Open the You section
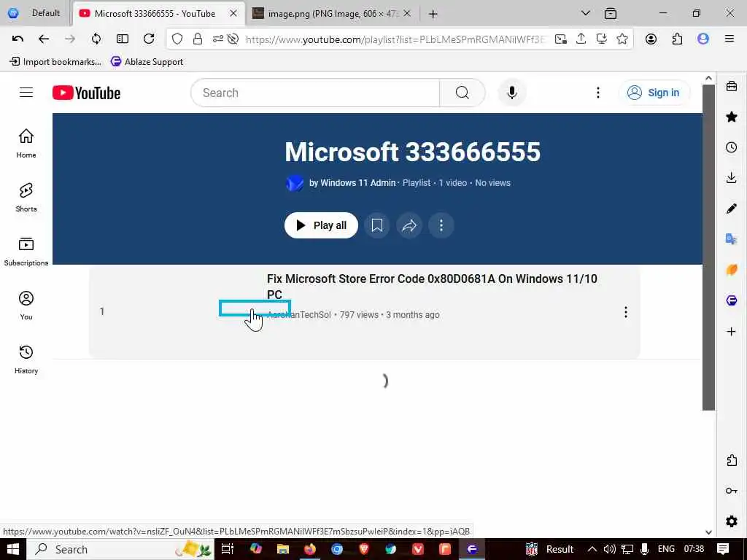This screenshot has width=747, height=560. (x=26, y=306)
